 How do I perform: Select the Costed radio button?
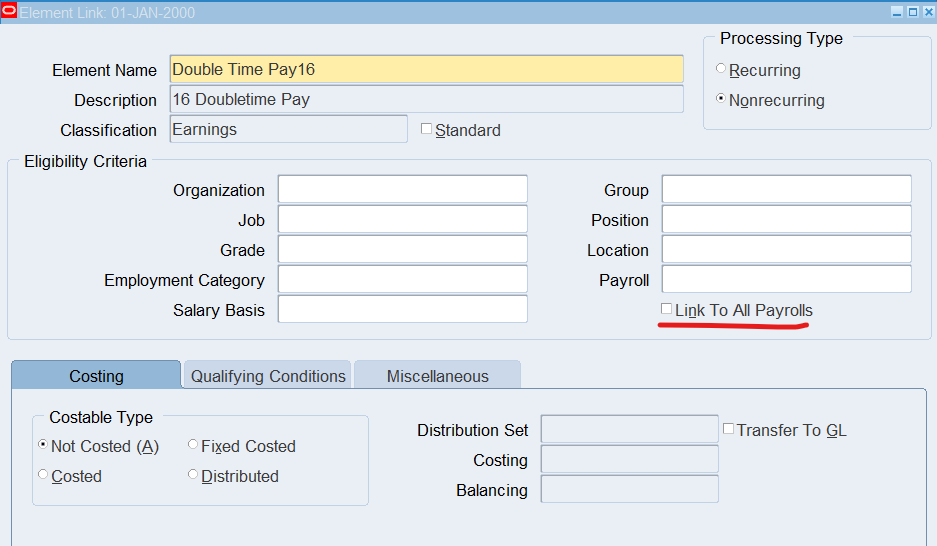coord(43,476)
